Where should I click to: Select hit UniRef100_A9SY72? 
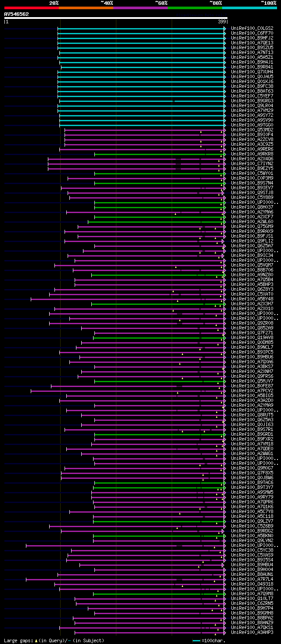(x=252, y=116)
